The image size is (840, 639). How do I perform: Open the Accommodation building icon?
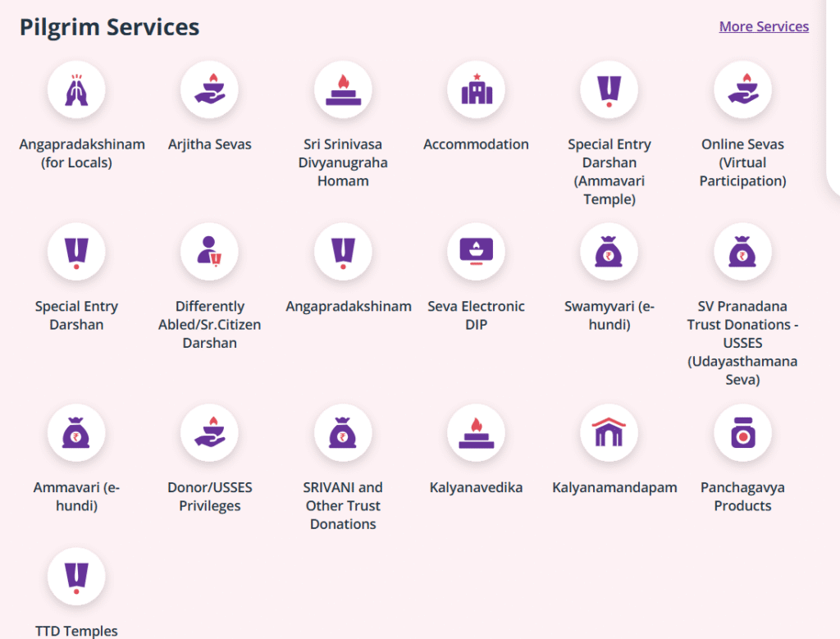tap(477, 90)
